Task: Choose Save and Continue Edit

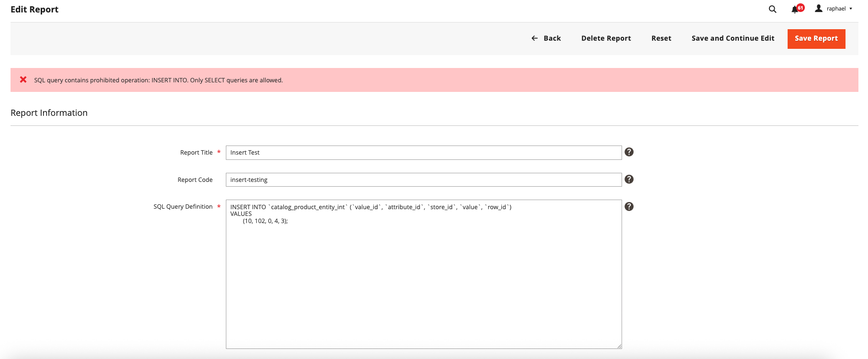Action: coord(733,38)
